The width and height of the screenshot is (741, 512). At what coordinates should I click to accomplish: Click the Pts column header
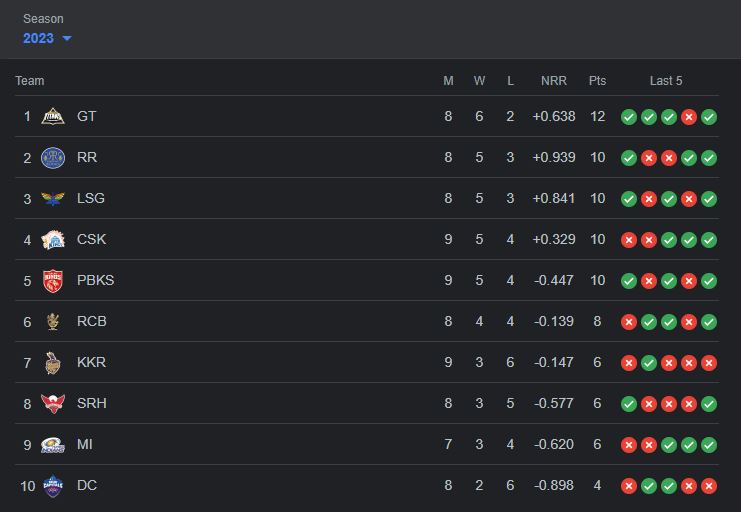pos(597,81)
